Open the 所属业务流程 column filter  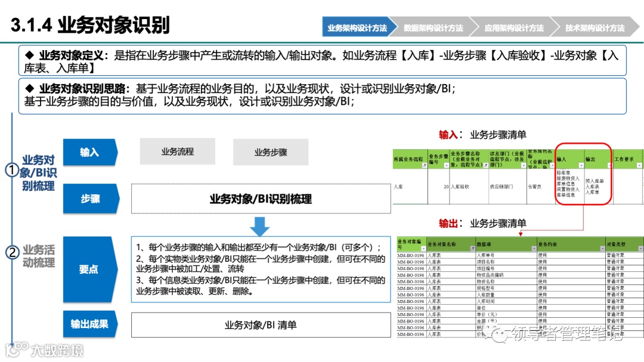(425, 165)
